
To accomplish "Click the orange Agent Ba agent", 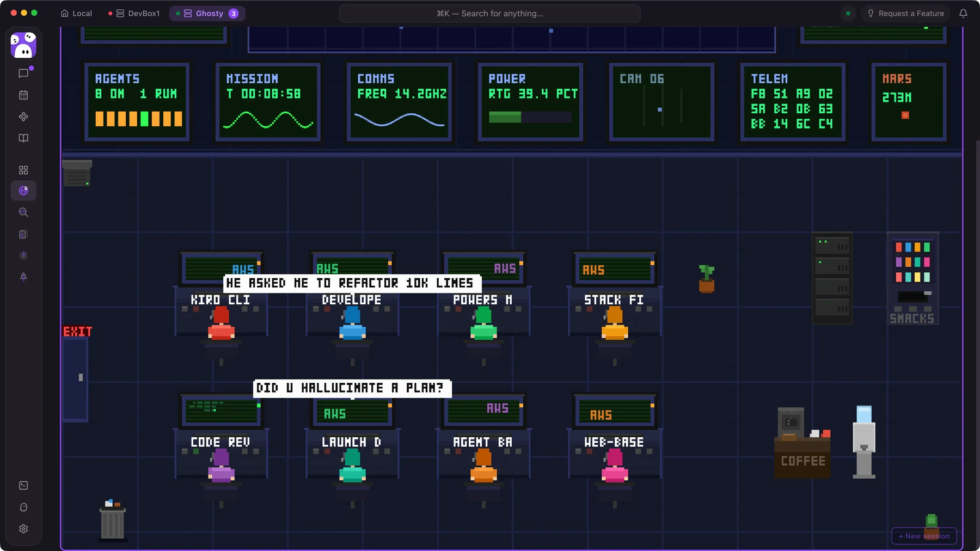I will pos(483,466).
